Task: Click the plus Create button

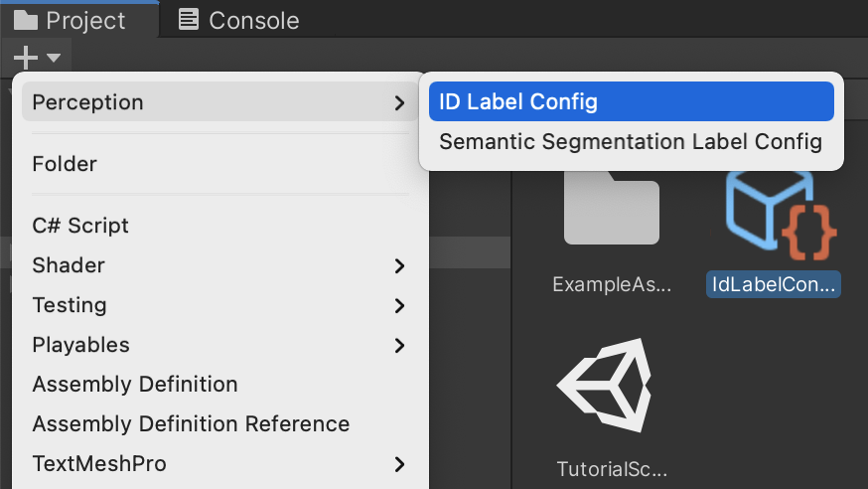Action: pos(26,57)
